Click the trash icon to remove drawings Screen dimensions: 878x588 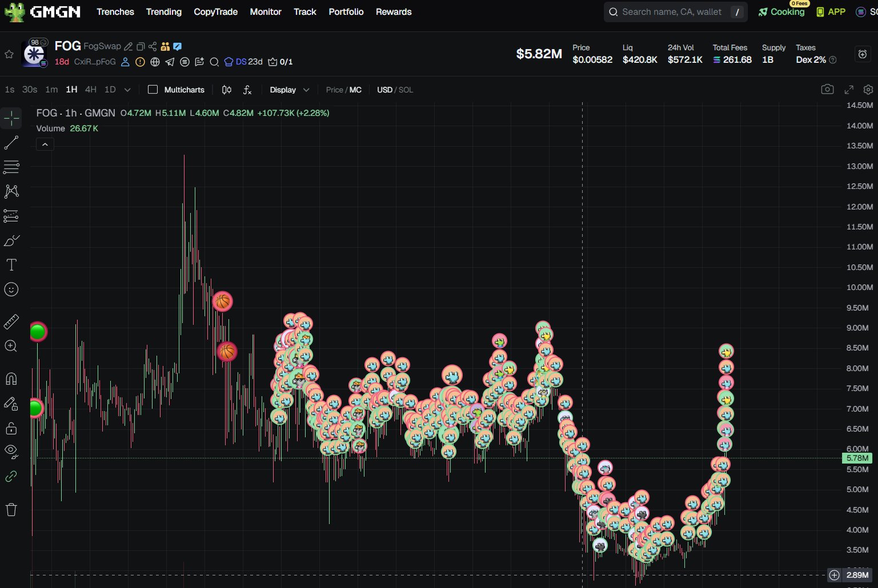11,510
